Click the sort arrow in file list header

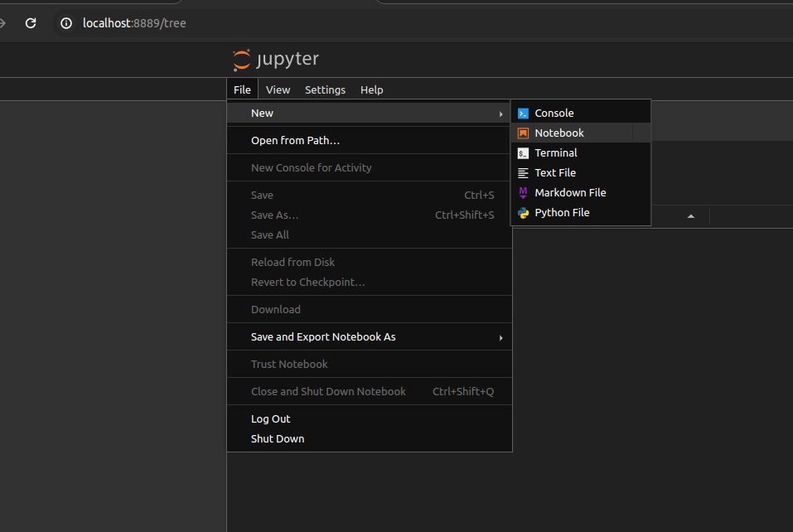pyautogui.click(x=691, y=217)
